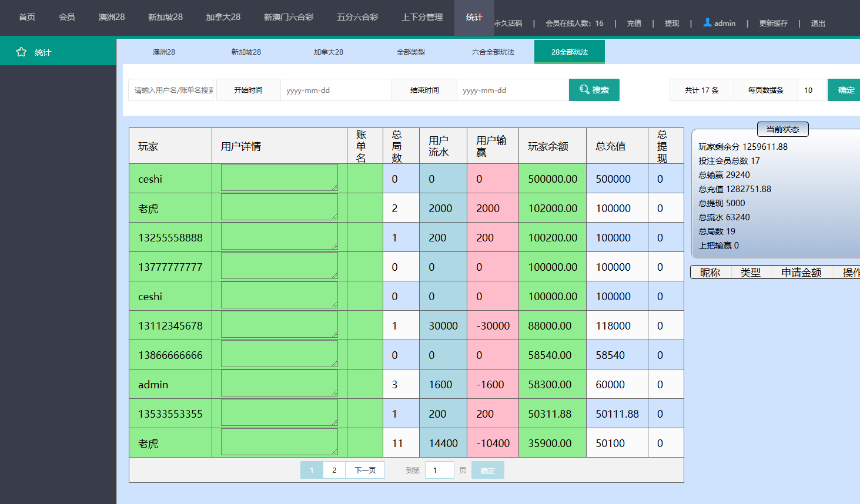The height and width of the screenshot is (504, 860).
Task: Open the 会员 menu in top navigation
Action: coord(67,17)
